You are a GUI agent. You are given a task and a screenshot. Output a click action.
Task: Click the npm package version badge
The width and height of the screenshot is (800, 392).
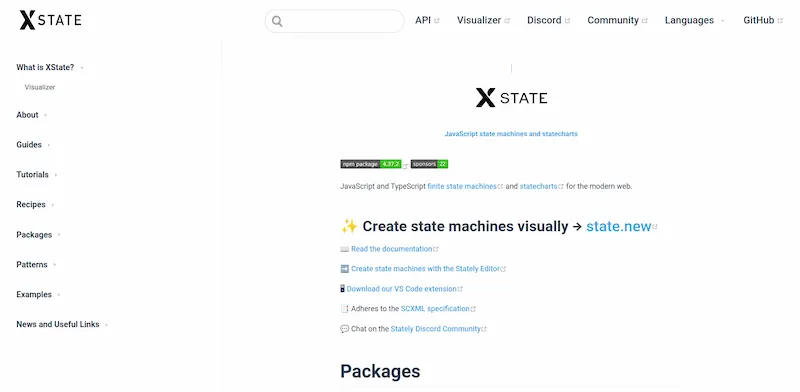pyautogui.click(x=371, y=164)
